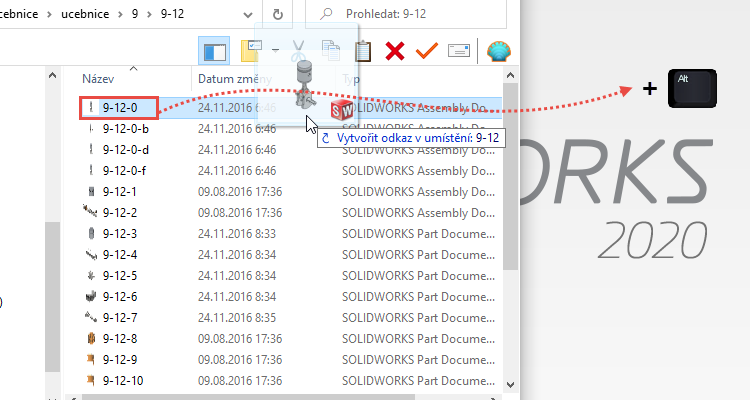The width and height of the screenshot is (750, 400).
Task: Go to 'ucebnice' breadcrumb folder
Action: pyautogui.click(x=85, y=14)
